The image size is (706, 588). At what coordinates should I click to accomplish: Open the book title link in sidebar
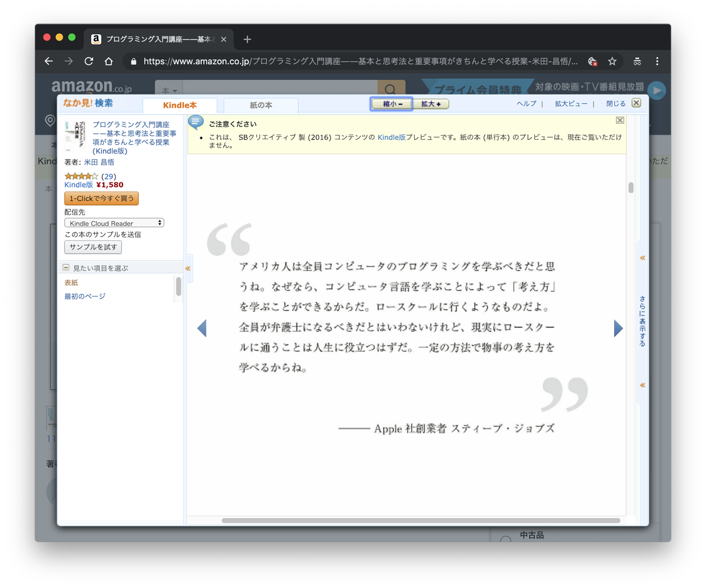point(135,138)
